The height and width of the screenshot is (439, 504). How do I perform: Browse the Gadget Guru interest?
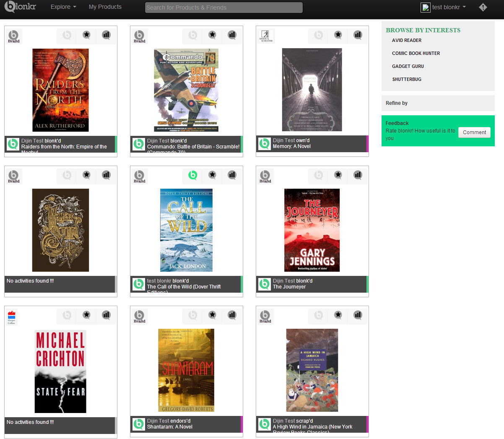click(408, 66)
